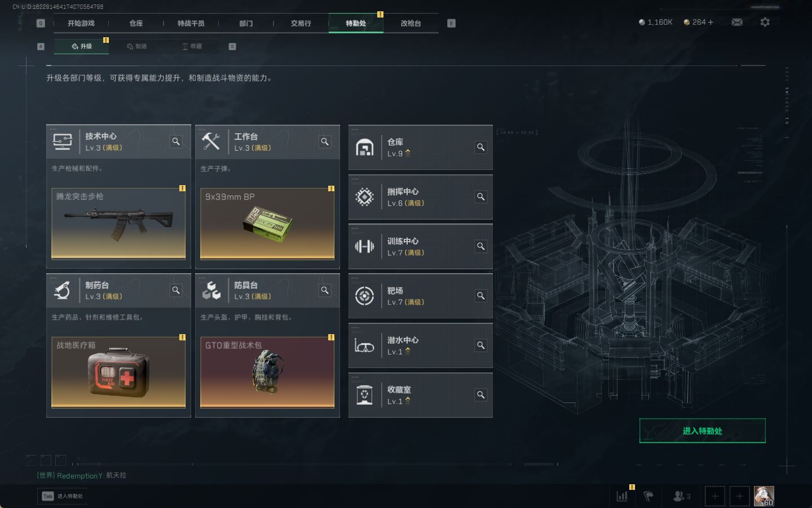Open the friends list icon
Image resolution: width=812 pixels, height=508 pixels.
(681, 496)
